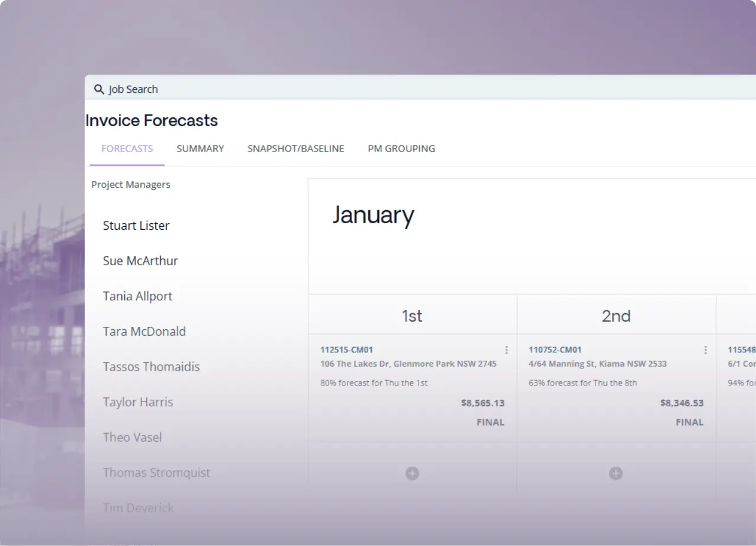Switch to the SUMMARY tab
This screenshot has height=546, width=756.
click(x=200, y=149)
